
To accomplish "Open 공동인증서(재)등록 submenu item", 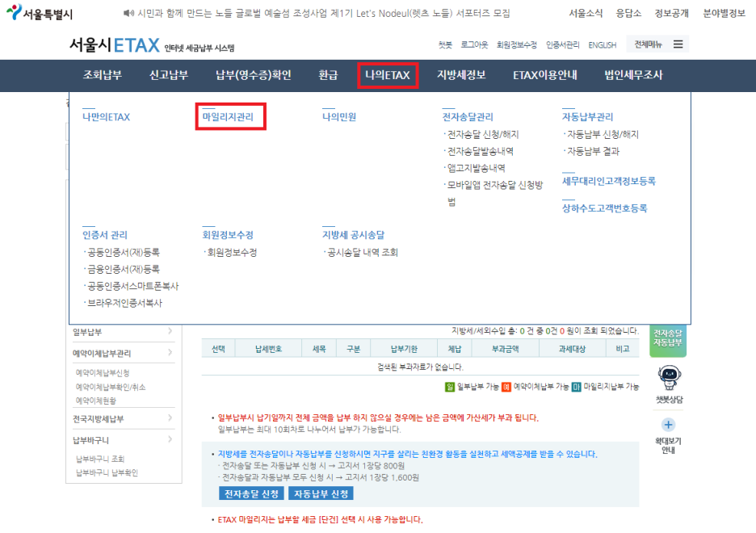I will pos(122,252).
